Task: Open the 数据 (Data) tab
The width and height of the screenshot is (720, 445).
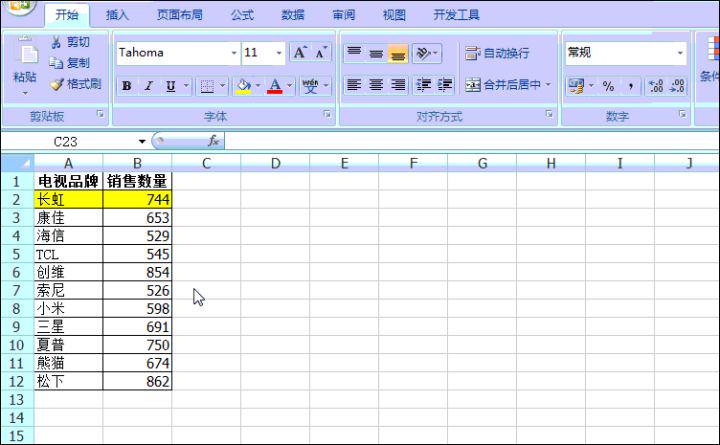Action: click(292, 15)
